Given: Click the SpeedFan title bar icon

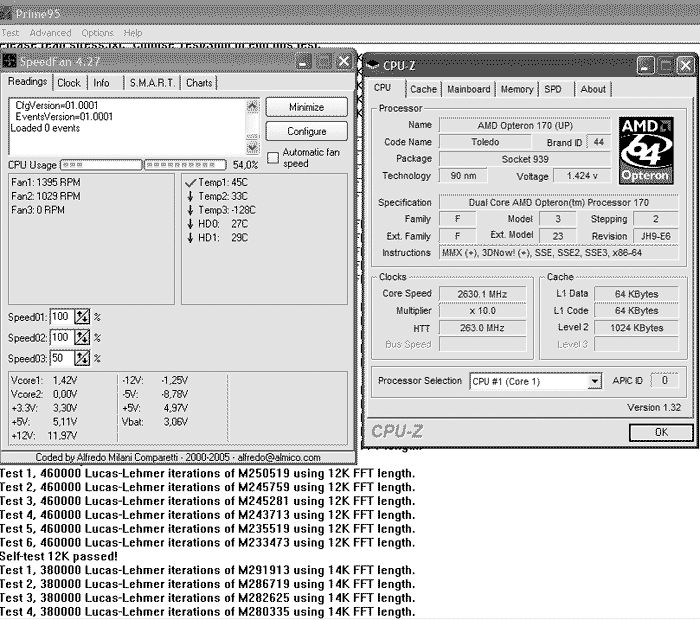Looking at the screenshot, I should point(9,61).
